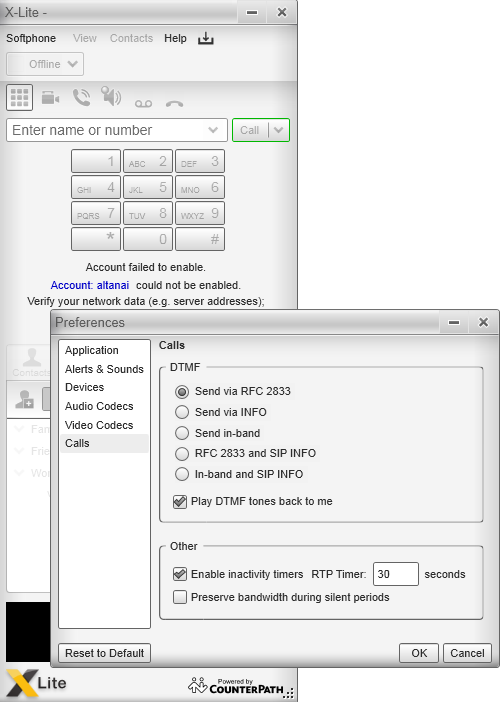The image size is (503, 702).
Task: Click the download update icon next to Help
Action: [205, 39]
